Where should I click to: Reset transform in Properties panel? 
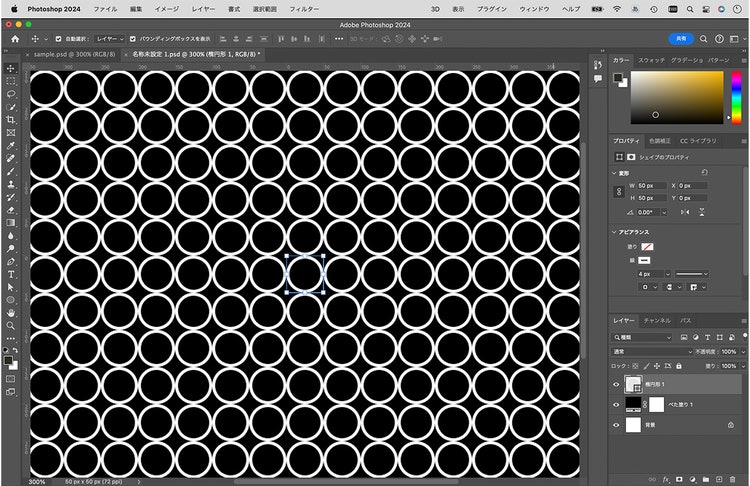click(x=704, y=172)
